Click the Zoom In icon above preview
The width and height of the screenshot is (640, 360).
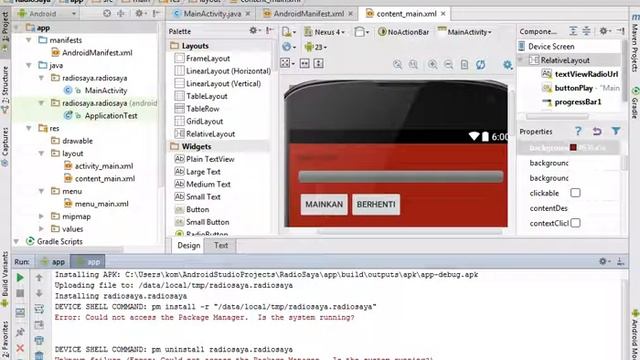coord(432,64)
